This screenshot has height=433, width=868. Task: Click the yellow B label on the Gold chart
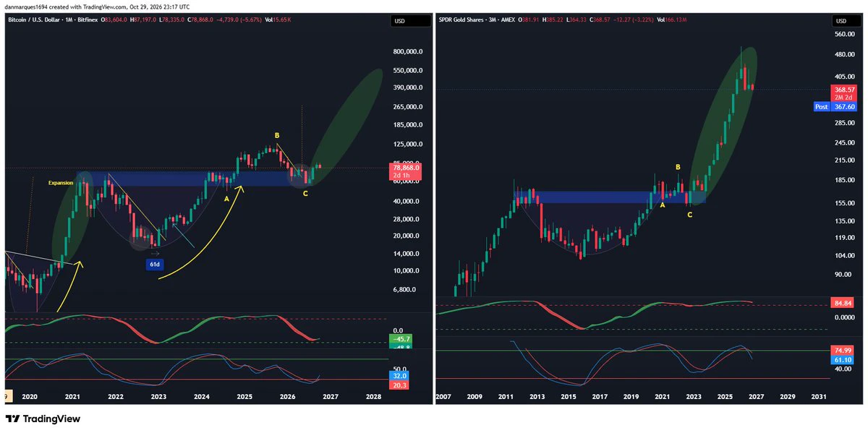tap(678, 167)
